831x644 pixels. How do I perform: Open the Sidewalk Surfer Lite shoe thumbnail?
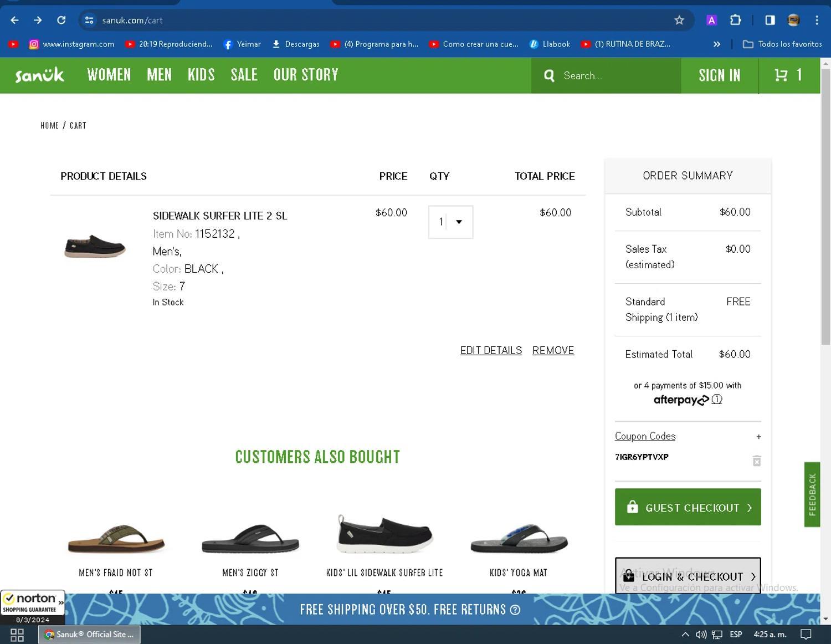(95, 246)
